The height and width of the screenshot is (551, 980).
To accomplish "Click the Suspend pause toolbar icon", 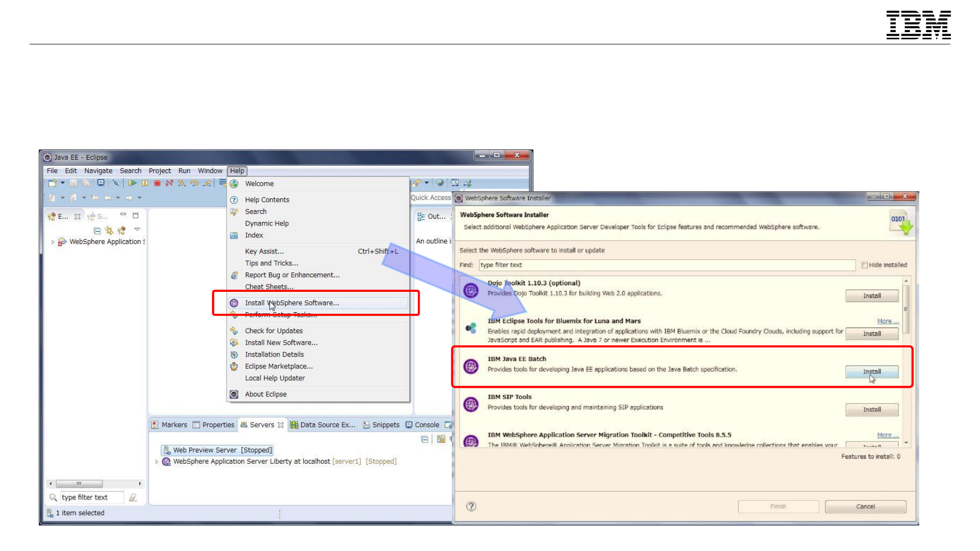I will coord(145,183).
